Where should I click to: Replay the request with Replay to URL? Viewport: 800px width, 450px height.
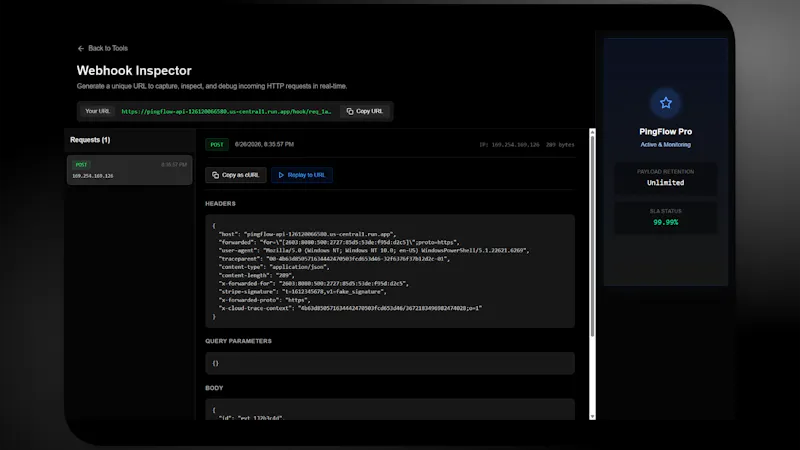(302, 175)
